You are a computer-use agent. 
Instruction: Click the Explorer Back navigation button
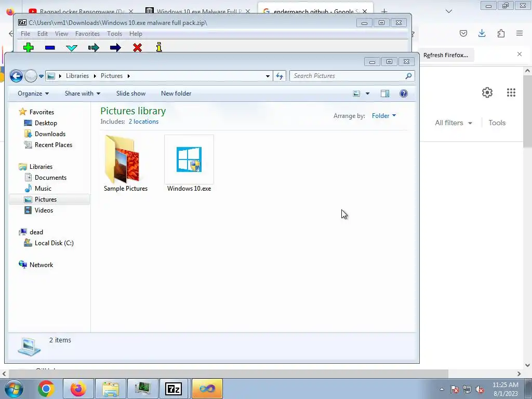[16, 76]
